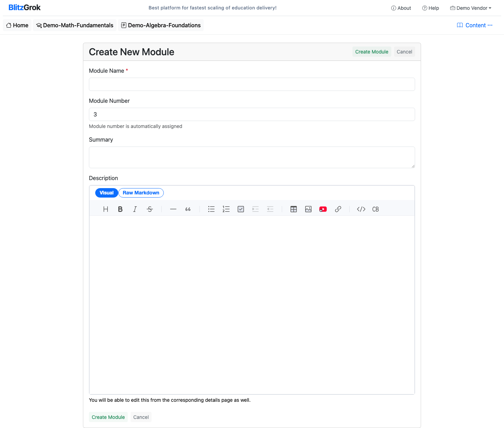Toggle bold formatting in editor
Viewport: 504px width, 428px height.
pyautogui.click(x=120, y=209)
